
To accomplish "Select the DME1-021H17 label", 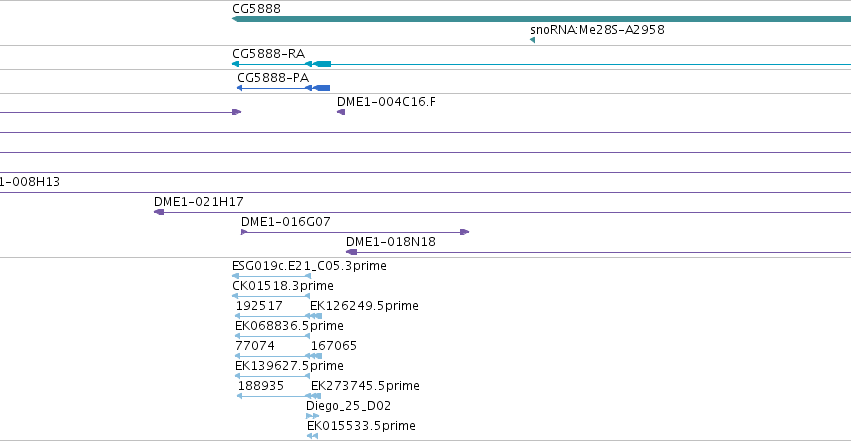I will [199, 202].
